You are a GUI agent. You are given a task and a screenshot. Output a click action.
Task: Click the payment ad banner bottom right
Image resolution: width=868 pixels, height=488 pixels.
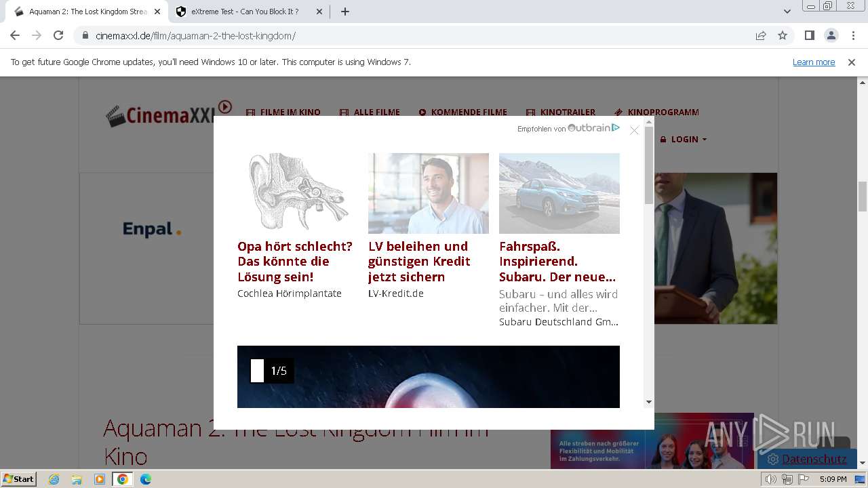(x=652, y=441)
